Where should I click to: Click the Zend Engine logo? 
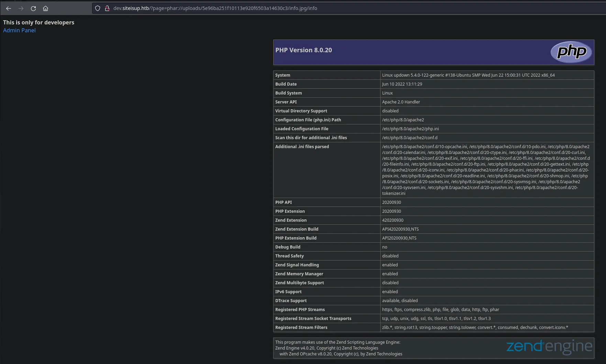coord(549,346)
